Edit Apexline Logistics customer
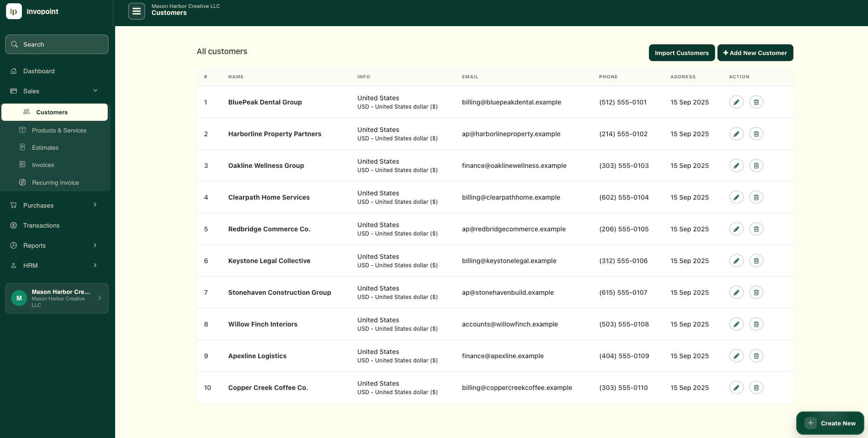 click(736, 356)
